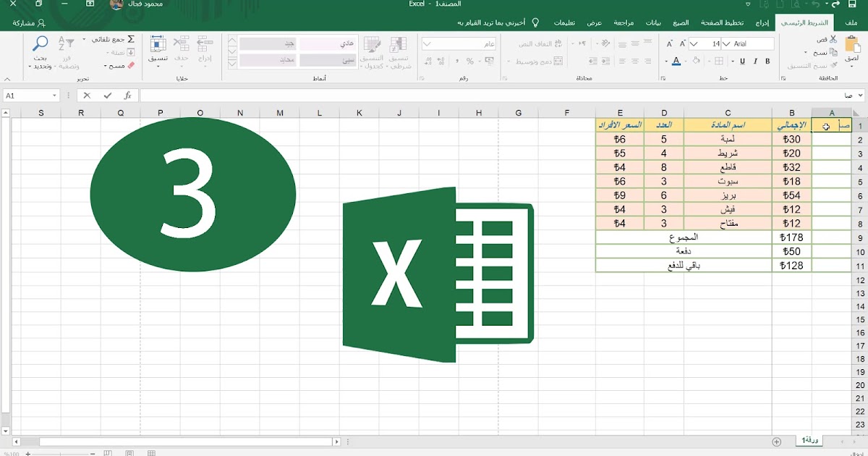Click the add new sheet plus icon
Screen dimensions: 868x456
(777, 442)
